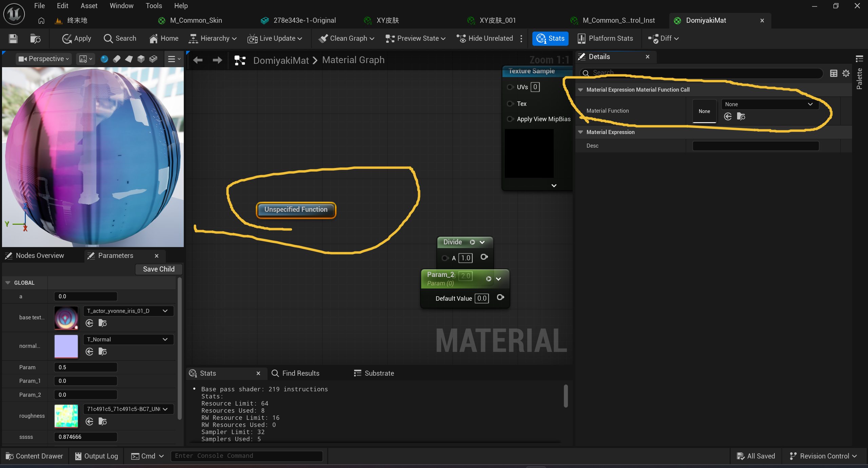Select the Unspecified Function node
The width and height of the screenshot is (868, 468).
pyautogui.click(x=296, y=210)
